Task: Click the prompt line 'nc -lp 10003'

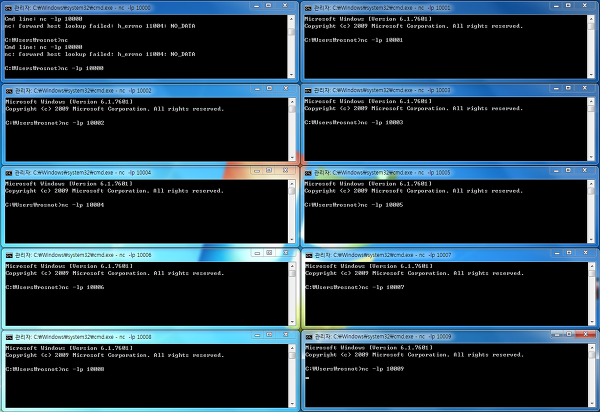Action: pos(354,122)
